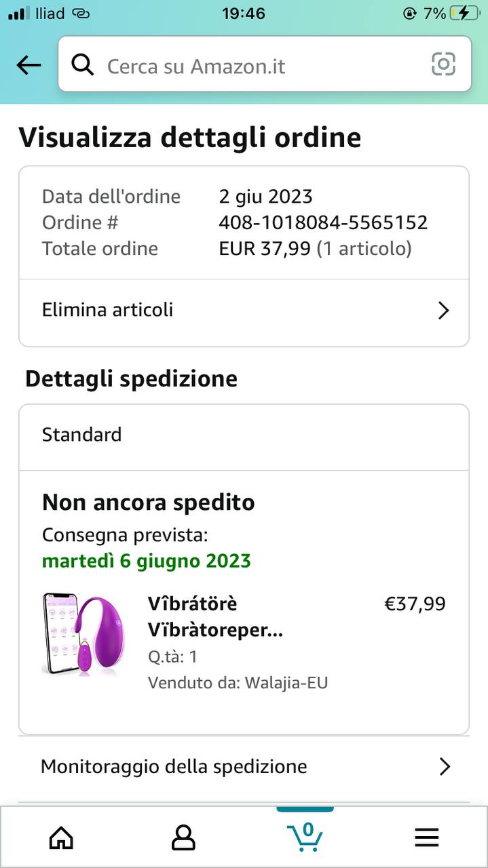Open the Elimina articoli row
The height and width of the screenshot is (868, 488).
(x=244, y=311)
